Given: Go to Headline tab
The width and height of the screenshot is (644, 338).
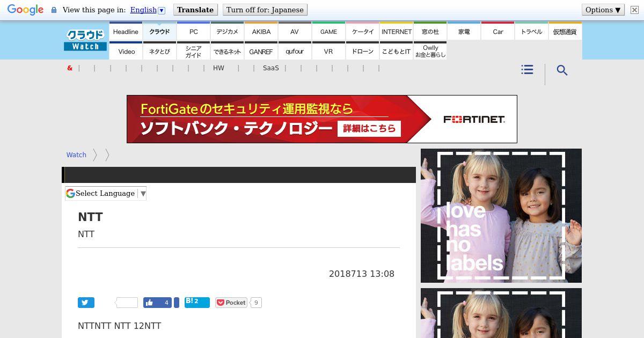Looking at the screenshot, I should [x=126, y=32].
